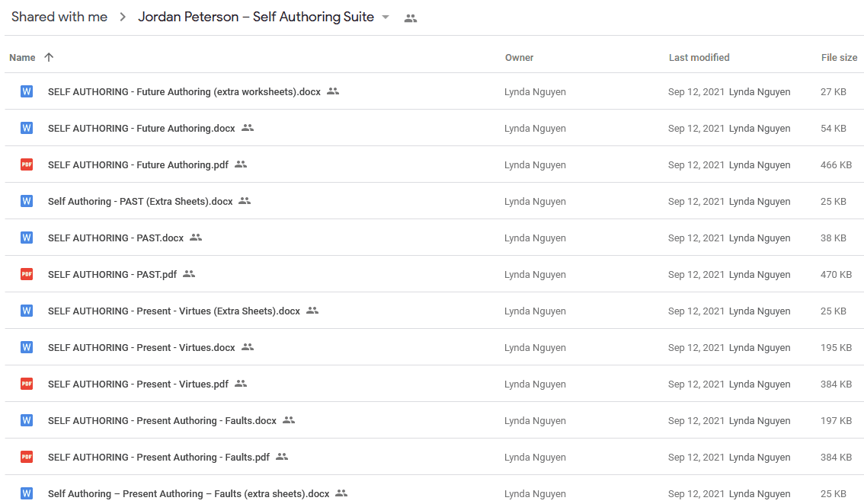The image size is (864, 504).
Task: Click PDF icon for SELF AUTHORING - PAST.pdf
Action: (x=27, y=274)
